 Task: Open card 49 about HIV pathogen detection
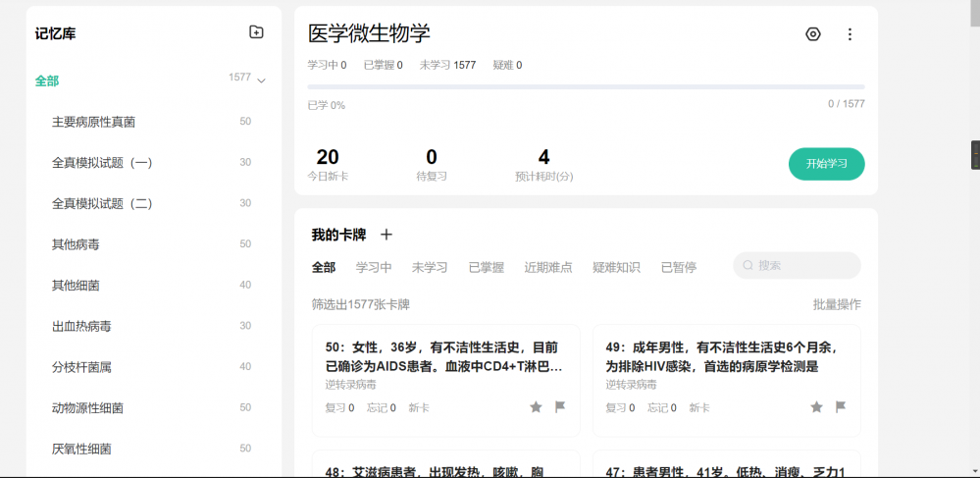click(x=726, y=381)
